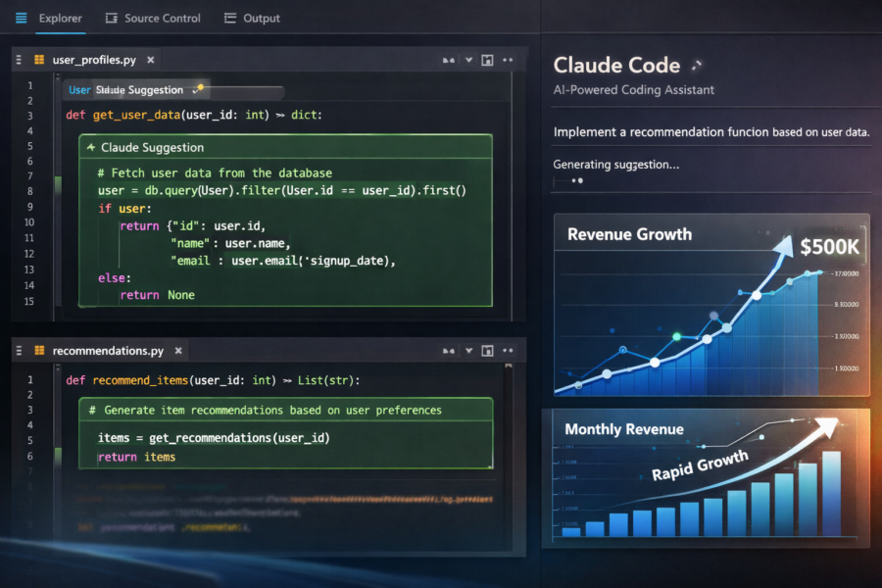The height and width of the screenshot is (588, 882).
Task: Select the user_profiles.py file tab
Action: (x=94, y=60)
